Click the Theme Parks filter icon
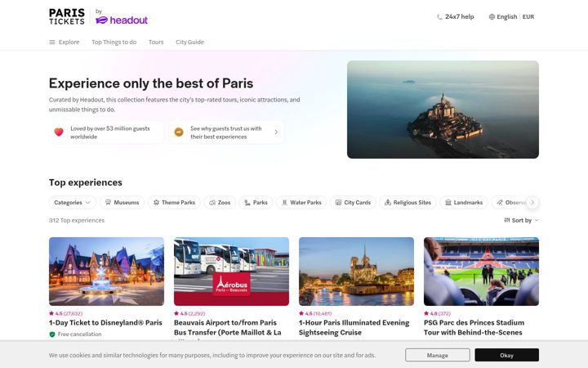The width and height of the screenshot is (588, 368). coord(156,203)
